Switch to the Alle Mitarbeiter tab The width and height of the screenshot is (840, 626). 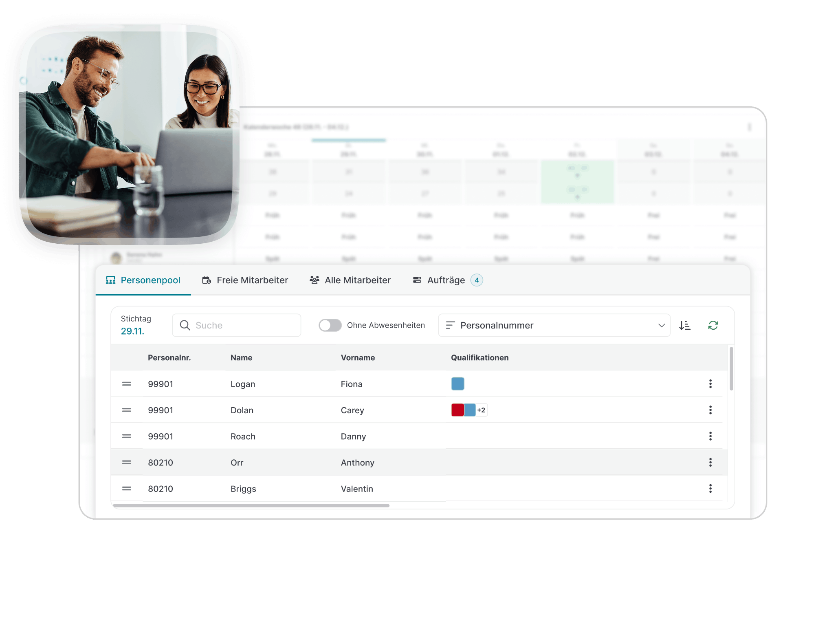(350, 280)
